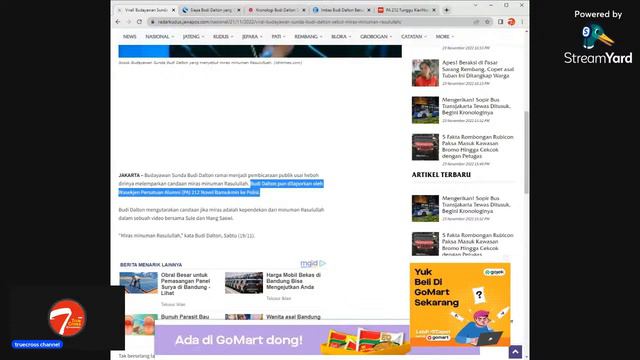Open Sopir Bus Transjakarta link under Artikel Terbaru
The width and height of the screenshot is (640, 360).
(x=476, y=204)
